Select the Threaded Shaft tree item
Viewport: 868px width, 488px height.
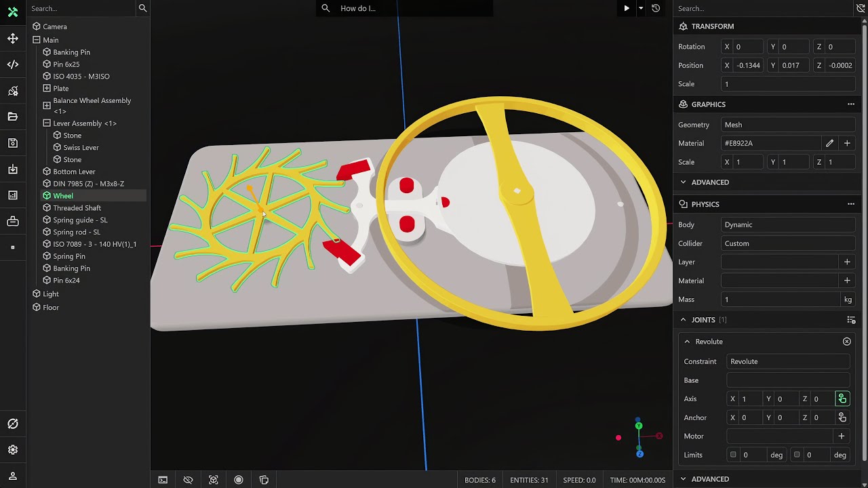pyautogui.click(x=77, y=208)
